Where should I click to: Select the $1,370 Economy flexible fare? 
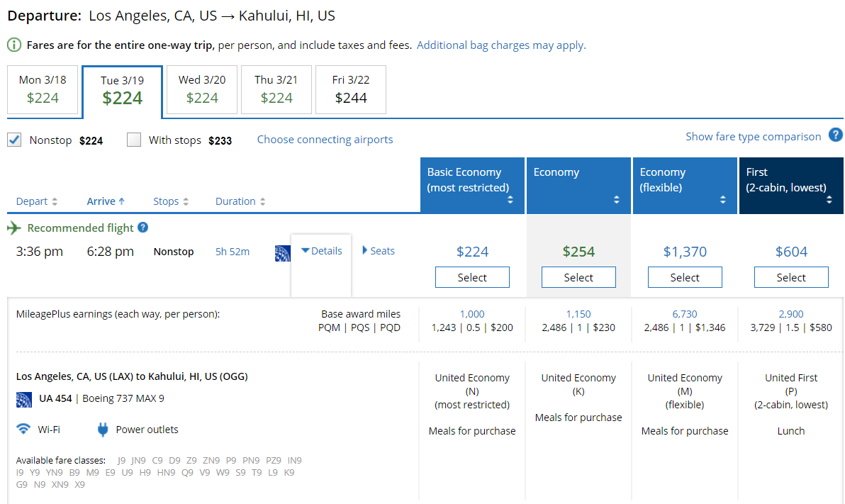tap(685, 277)
